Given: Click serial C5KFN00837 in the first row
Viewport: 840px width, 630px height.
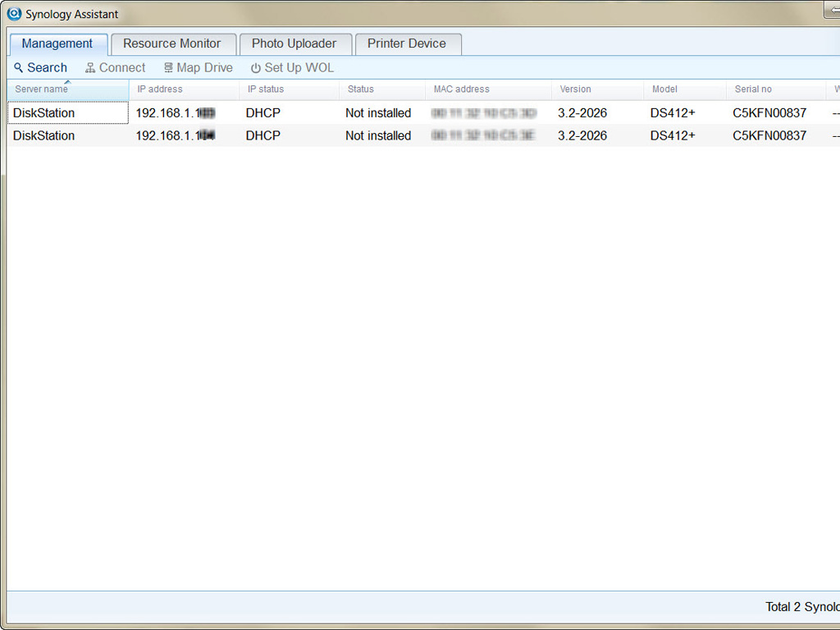Looking at the screenshot, I should coord(769,113).
